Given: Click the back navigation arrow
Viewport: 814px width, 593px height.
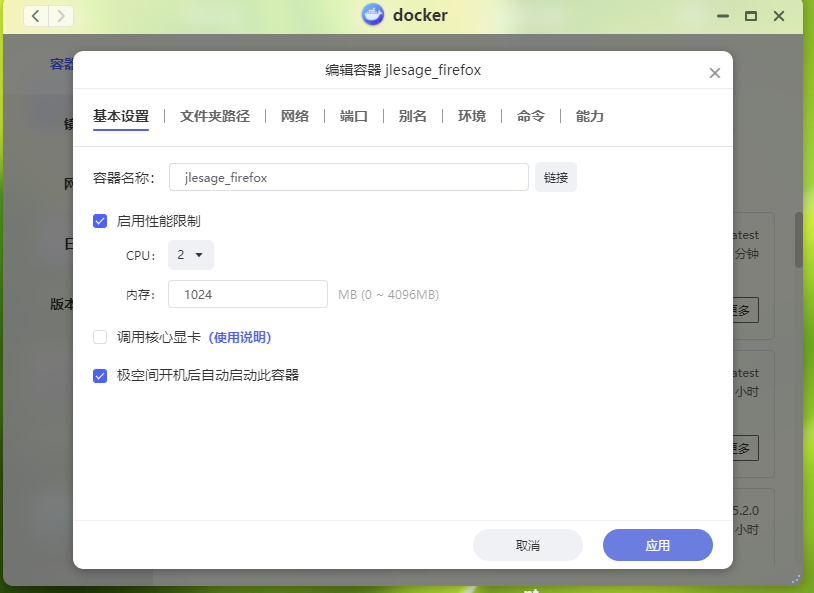Looking at the screenshot, I should pyautogui.click(x=36, y=16).
